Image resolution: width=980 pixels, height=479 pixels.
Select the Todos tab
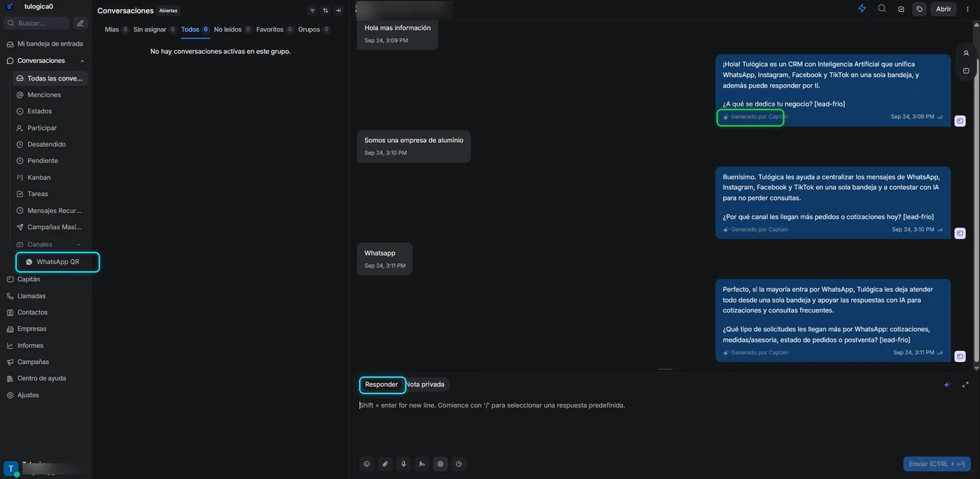click(x=195, y=29)
